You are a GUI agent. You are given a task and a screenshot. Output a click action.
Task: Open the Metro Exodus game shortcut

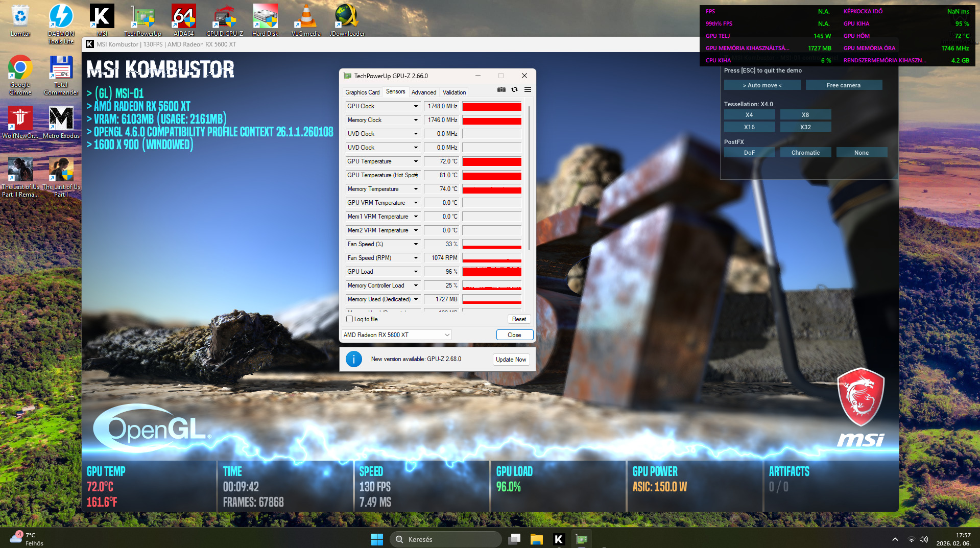(x=61, y=123)
